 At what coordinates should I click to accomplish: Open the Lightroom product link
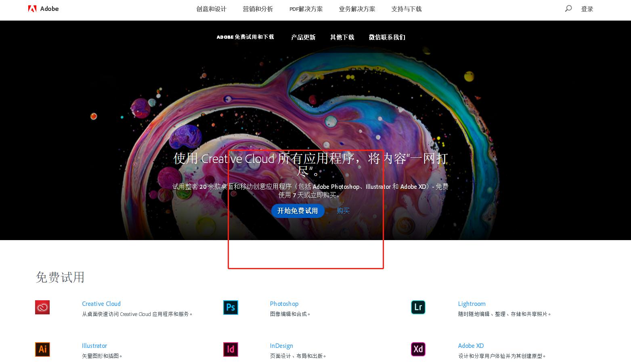click(472, 303)
